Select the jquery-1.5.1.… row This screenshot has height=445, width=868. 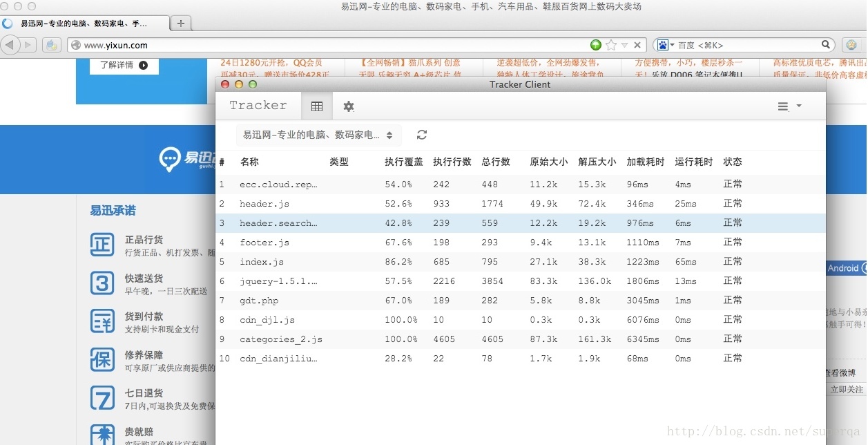pyautogui.click(x=521, y=281)
